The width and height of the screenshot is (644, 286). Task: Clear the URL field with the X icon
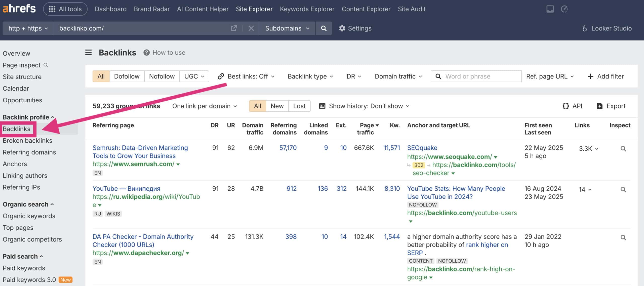(x=251, y=28)
